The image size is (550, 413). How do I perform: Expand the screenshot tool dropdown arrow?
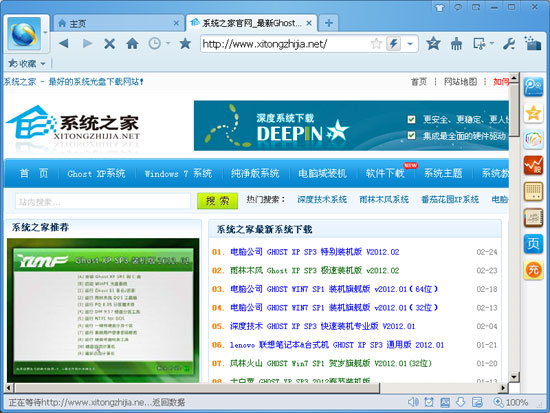(x=491, y=44)
